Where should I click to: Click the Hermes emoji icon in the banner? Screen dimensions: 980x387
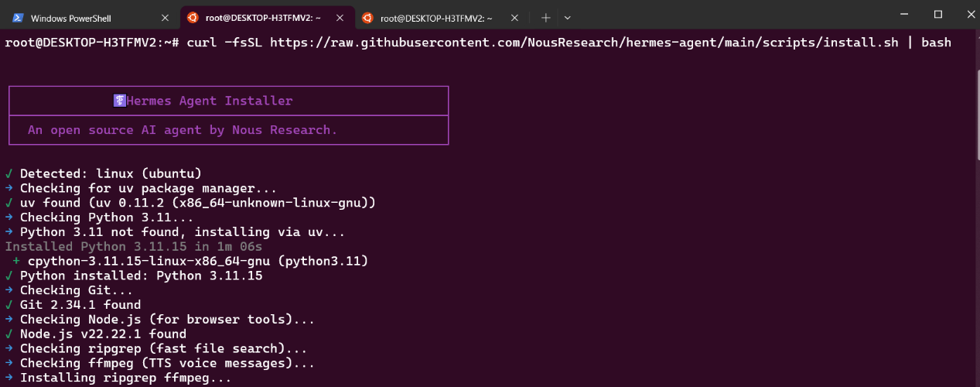tap(119, 101)
